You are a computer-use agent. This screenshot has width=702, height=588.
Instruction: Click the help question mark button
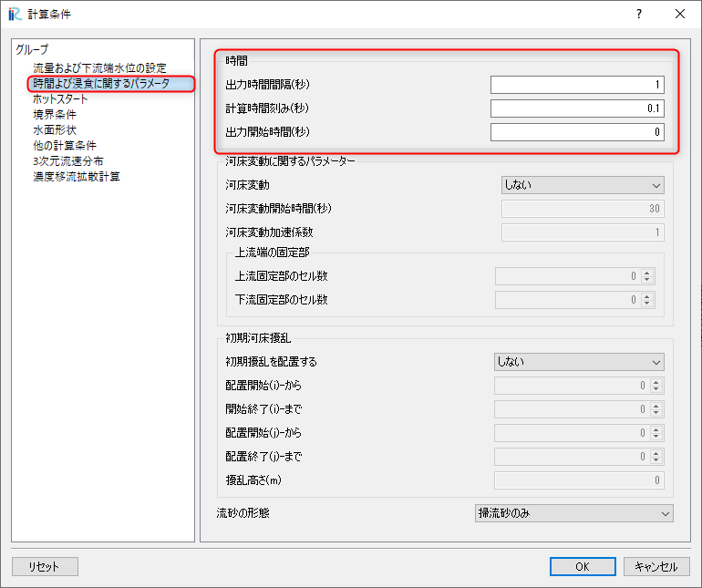click(638, 14)
